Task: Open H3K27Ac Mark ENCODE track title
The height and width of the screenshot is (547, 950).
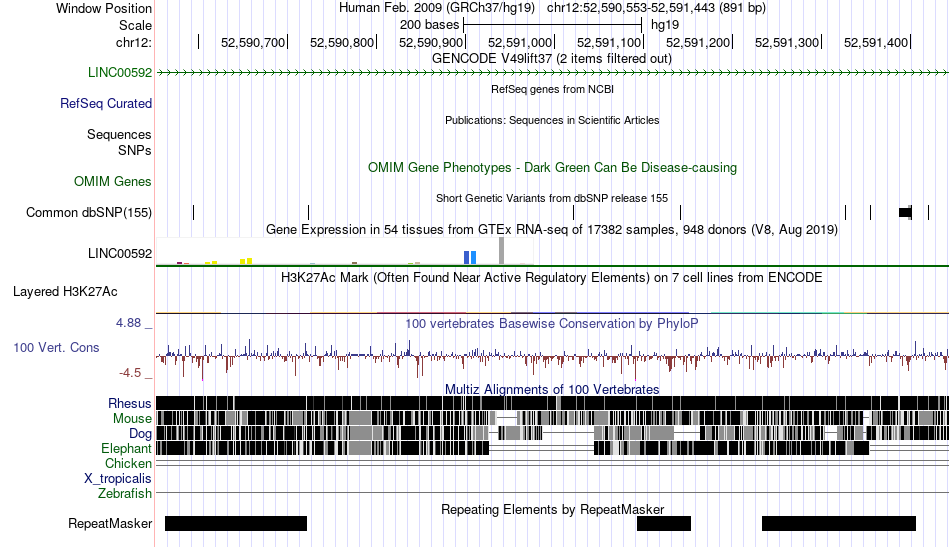Action: point(552,277)
